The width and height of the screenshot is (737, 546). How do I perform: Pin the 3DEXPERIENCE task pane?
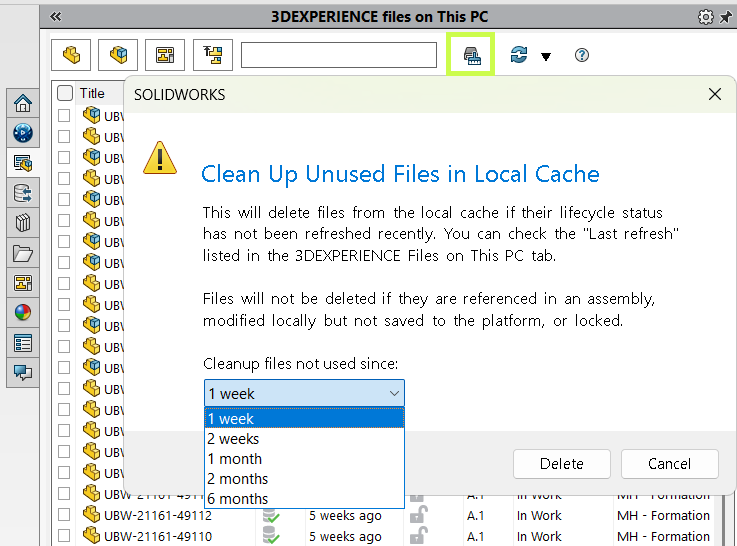726,17
